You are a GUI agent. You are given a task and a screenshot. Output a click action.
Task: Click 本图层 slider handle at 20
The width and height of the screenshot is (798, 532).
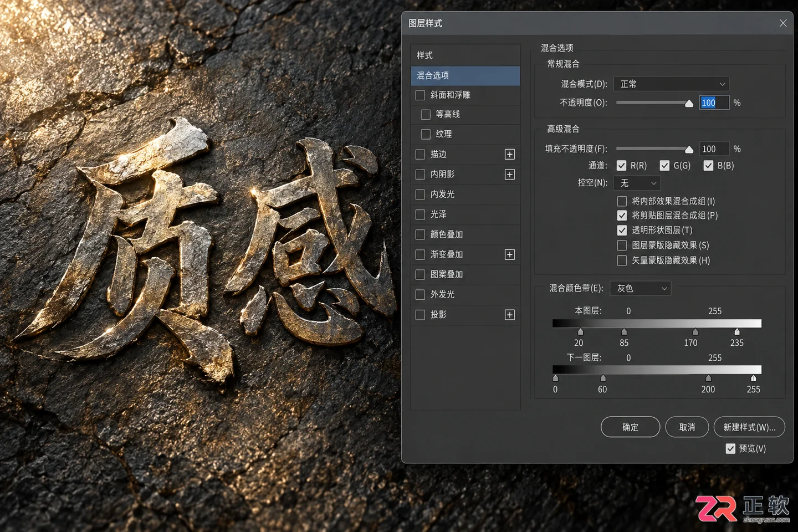580,332
